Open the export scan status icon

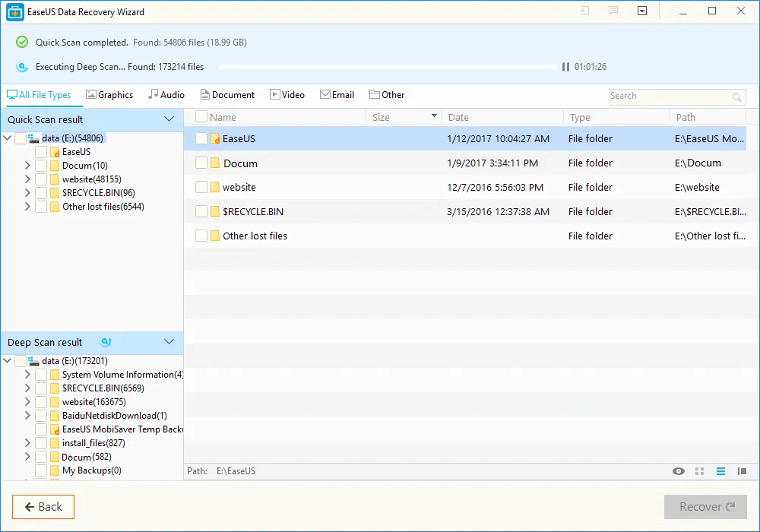[x=584, y=11]
